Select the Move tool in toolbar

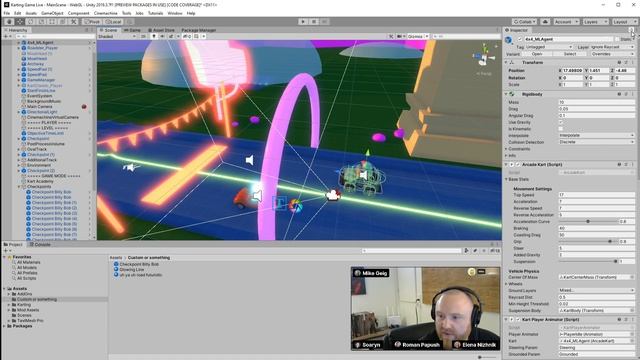click(20, 22)
